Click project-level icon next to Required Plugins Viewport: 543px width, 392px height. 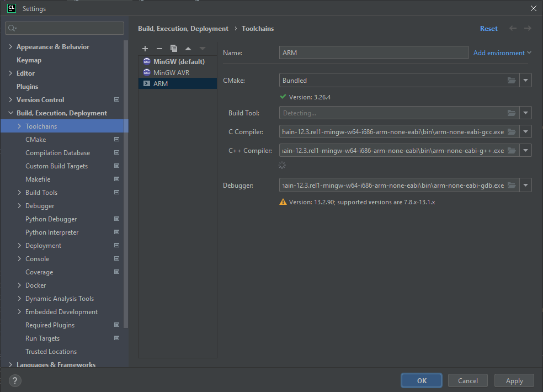pos(116,325)
